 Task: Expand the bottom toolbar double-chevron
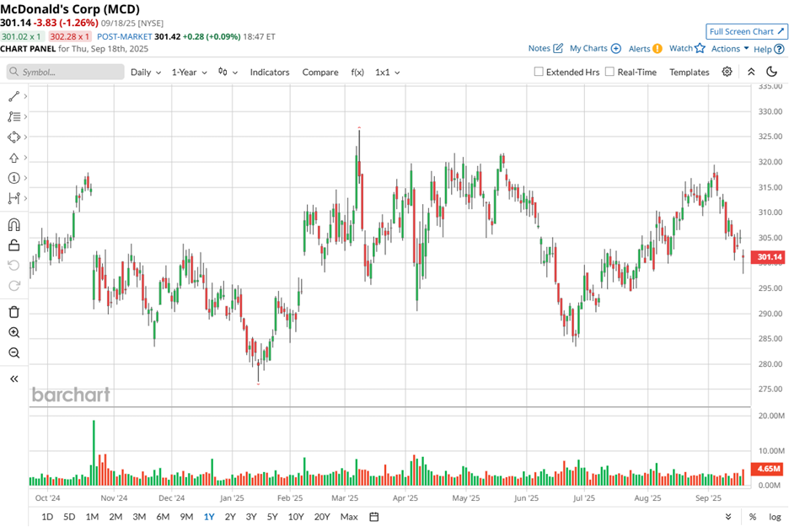(728, 517)
